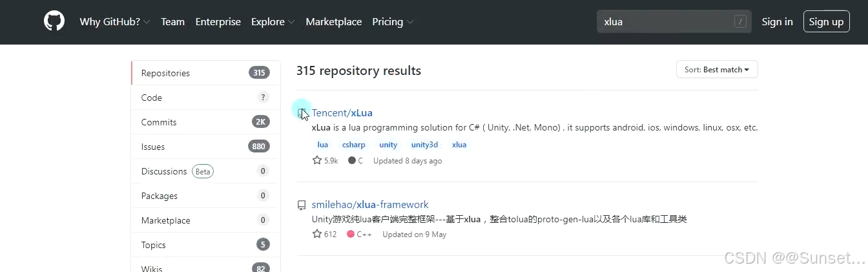Click the C language color dot

pos(352,160)
